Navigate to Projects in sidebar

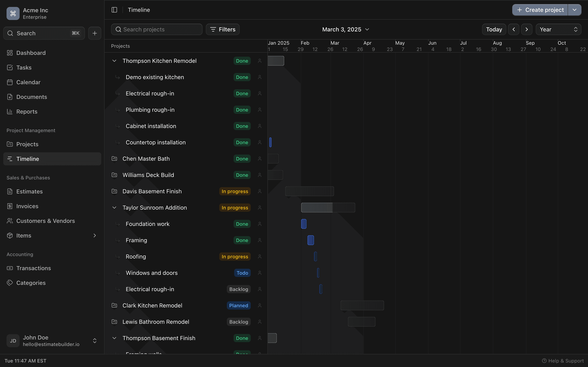pyautogui.click(x=27, y=144)
